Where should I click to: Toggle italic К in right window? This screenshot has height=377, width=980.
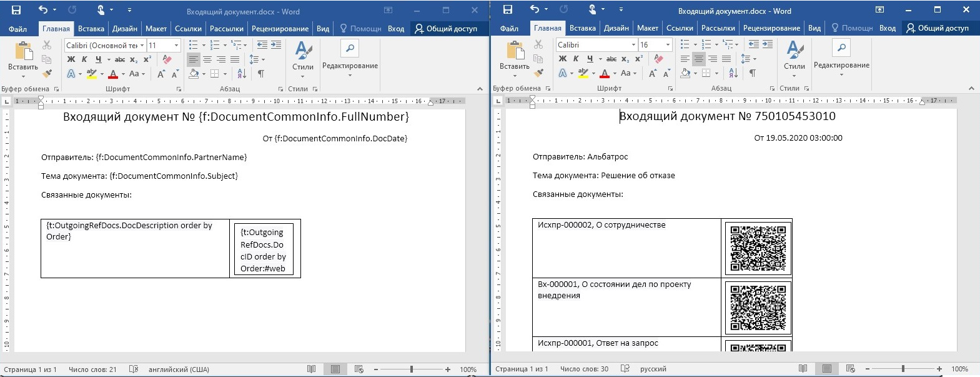tap(576, 59)
